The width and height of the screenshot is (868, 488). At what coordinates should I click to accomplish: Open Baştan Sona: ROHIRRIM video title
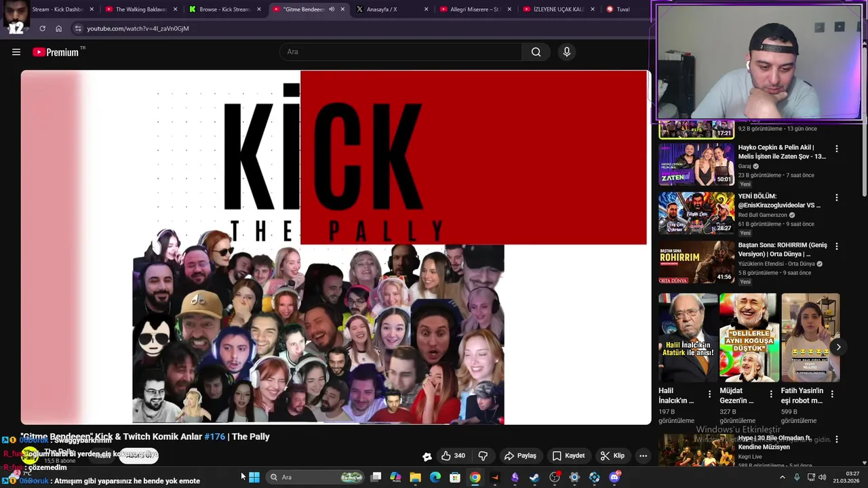coord(783,249)
